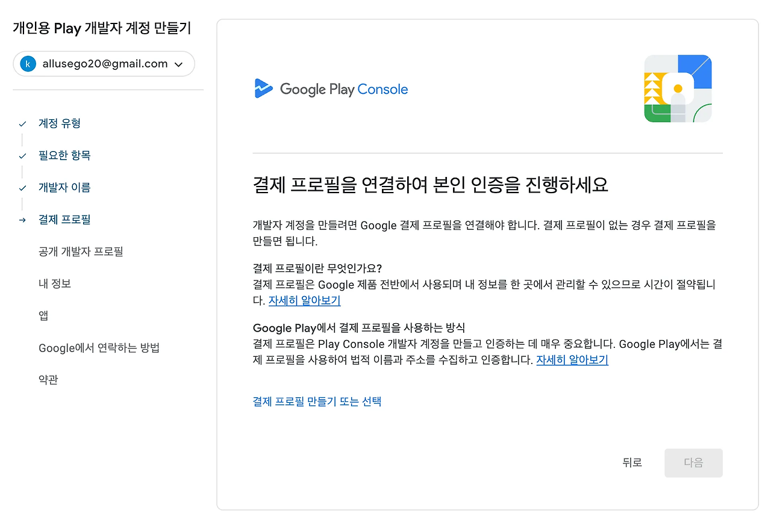Screen dimensions: 771x532
Task: Click the text 결제 프로필이란 무엇인가요?
Action: coord(317,268)
